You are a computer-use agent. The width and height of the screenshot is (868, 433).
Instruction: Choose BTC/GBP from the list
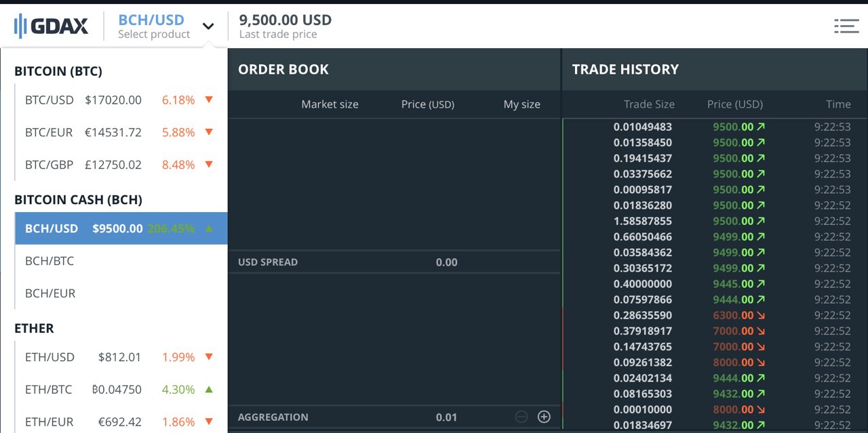click(121, 165)
